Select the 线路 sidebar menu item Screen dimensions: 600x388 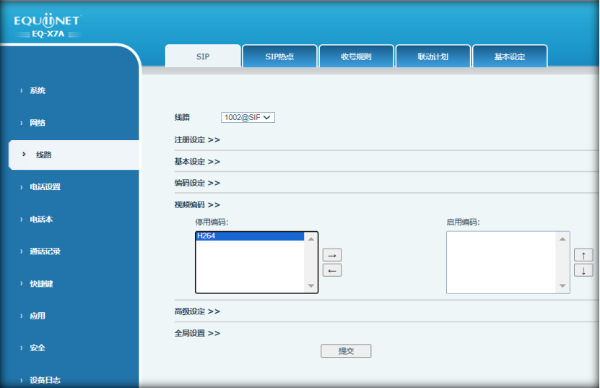coord(74,155)
